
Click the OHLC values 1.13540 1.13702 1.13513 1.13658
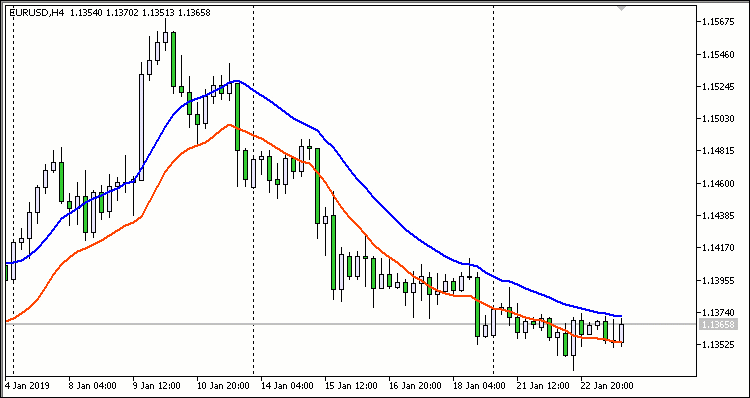click(x=140, y=13)
